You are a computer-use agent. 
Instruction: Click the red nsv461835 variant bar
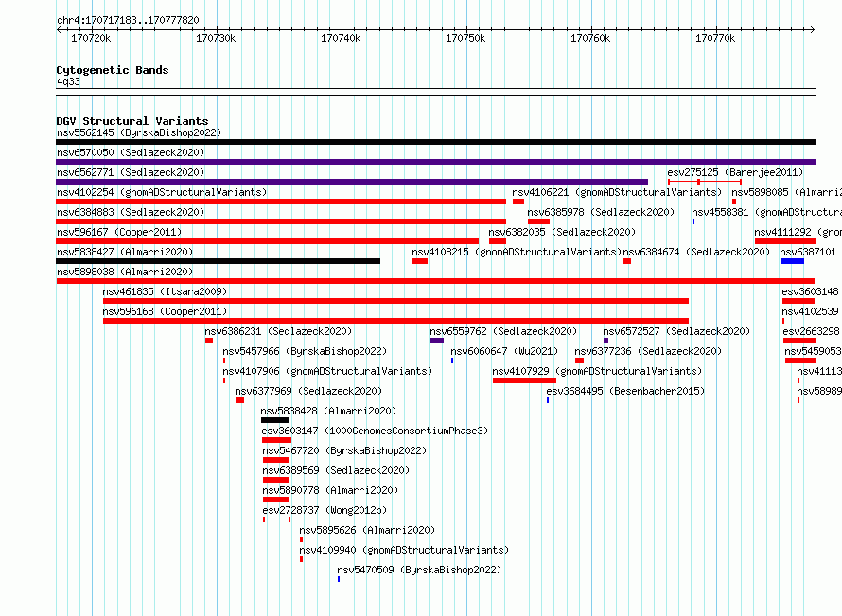395,301
